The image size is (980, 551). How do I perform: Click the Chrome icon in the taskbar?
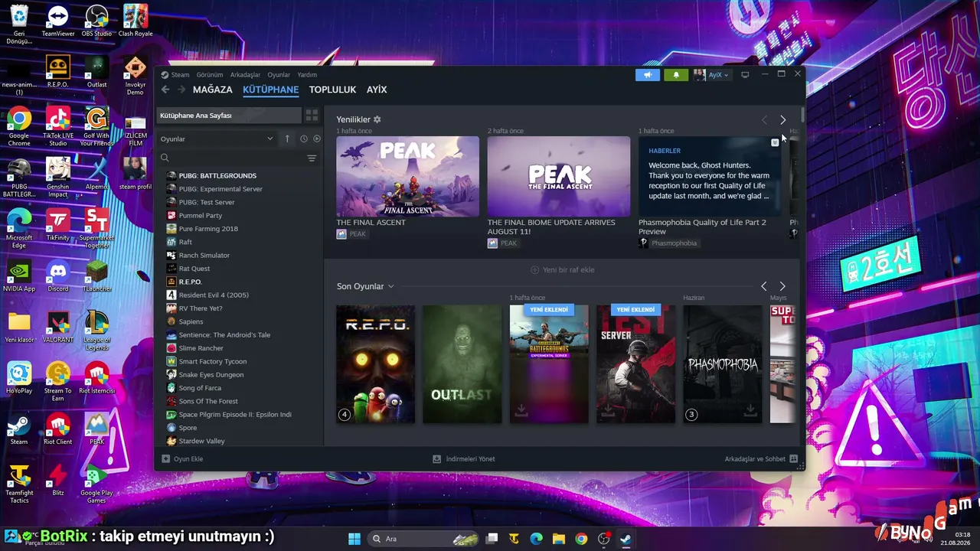point(581,539)
